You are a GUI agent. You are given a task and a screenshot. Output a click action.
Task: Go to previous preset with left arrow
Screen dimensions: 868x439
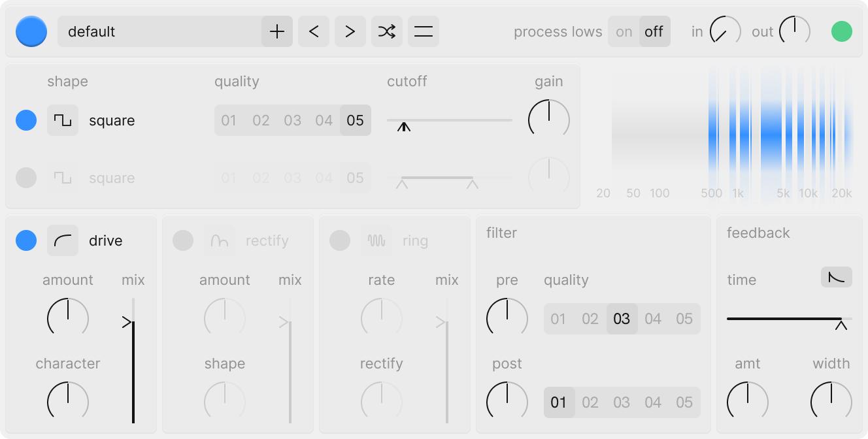tap(314, 31)
